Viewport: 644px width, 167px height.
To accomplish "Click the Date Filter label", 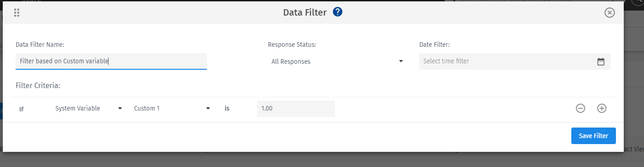I will click(x=434, y=45).
